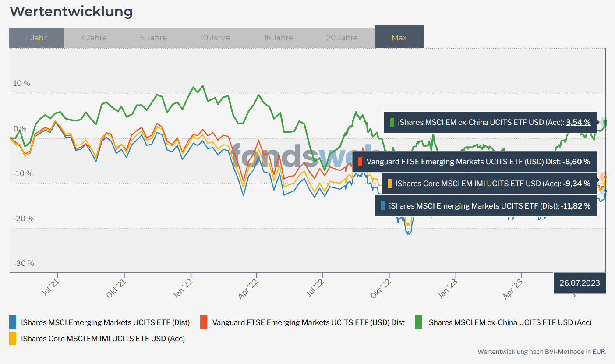Click the Okt '21 axis label
Viewport: 615px width, 364px height.
(116, 290)
